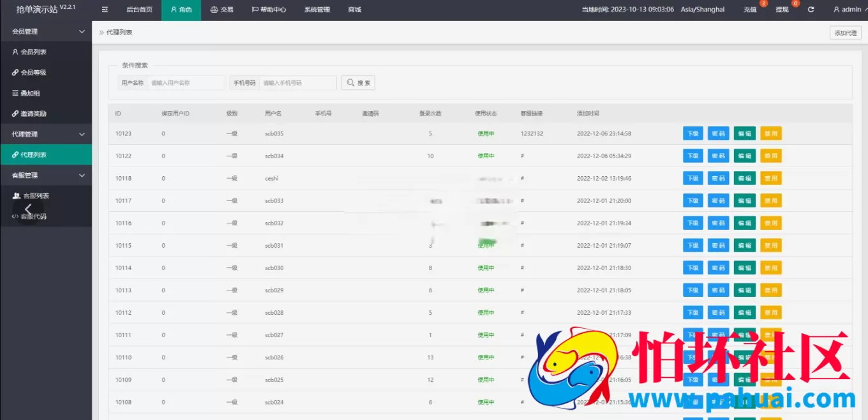The height and width of the screenshot is (420, 868).
Task: Focus the 用户名称 input field
Action: pyautogui.click(x=186, y=83)
